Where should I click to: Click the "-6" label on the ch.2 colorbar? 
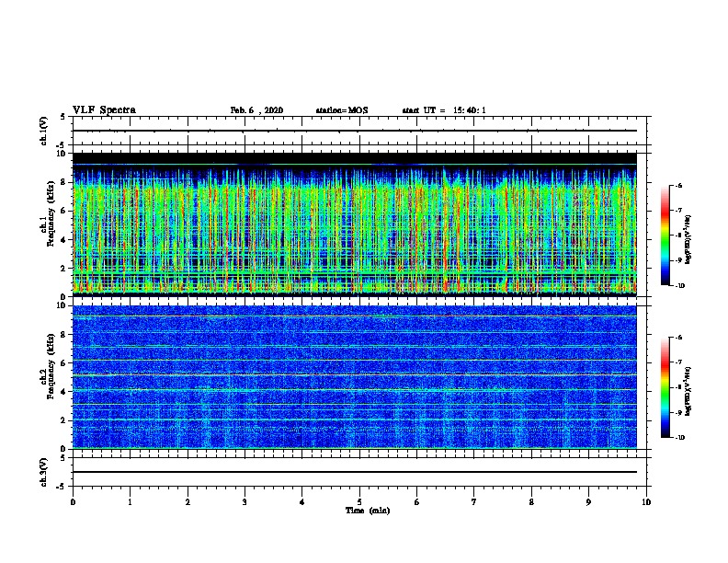tap(678, 338)
